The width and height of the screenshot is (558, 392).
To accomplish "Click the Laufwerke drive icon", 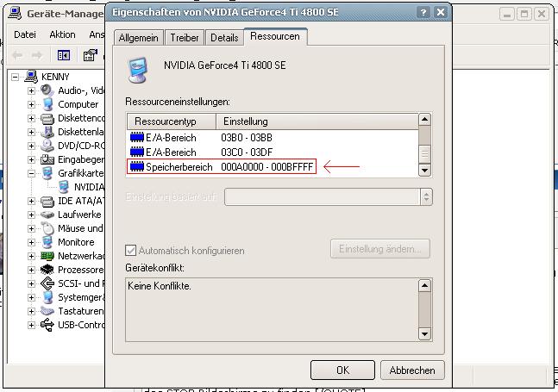I will pos(47,215).
